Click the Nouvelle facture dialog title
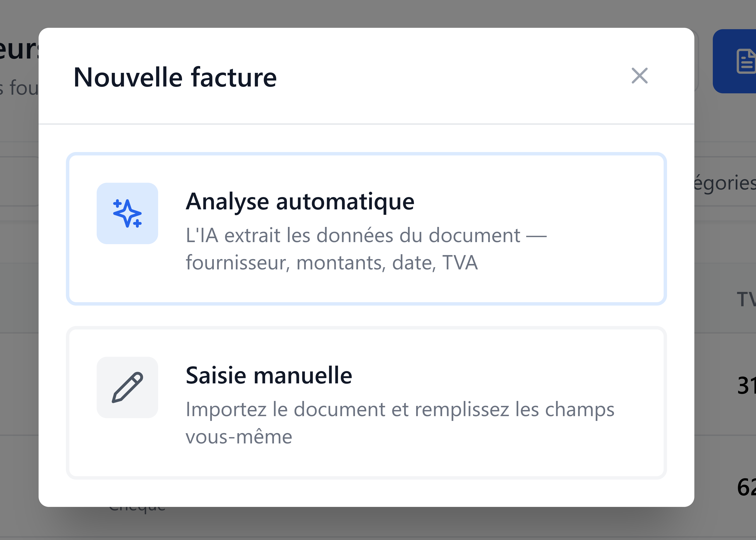756x540 pixels. coord(175,77)
